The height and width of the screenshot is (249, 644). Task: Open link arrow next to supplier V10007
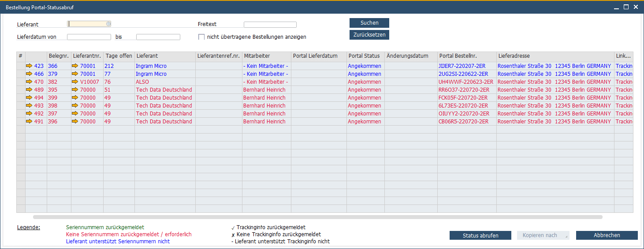[75, 82]
